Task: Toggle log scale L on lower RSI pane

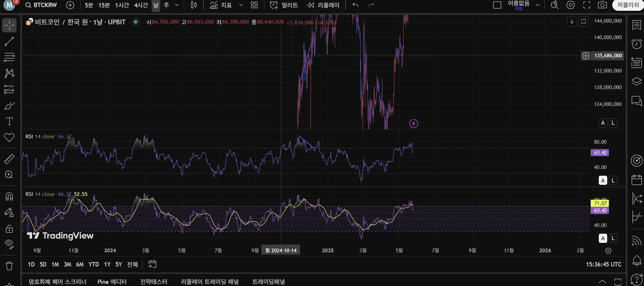Action: click(x=613, y=238)
